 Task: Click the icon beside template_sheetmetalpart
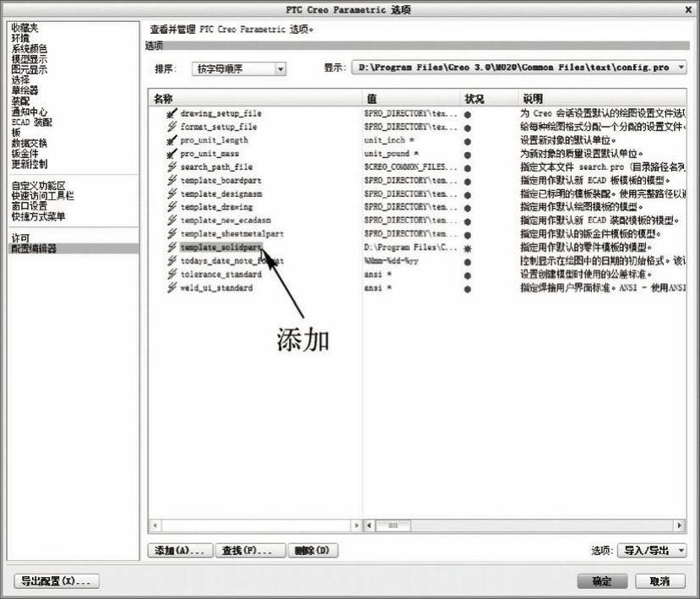pyautogui.click(x=171, y=234)
